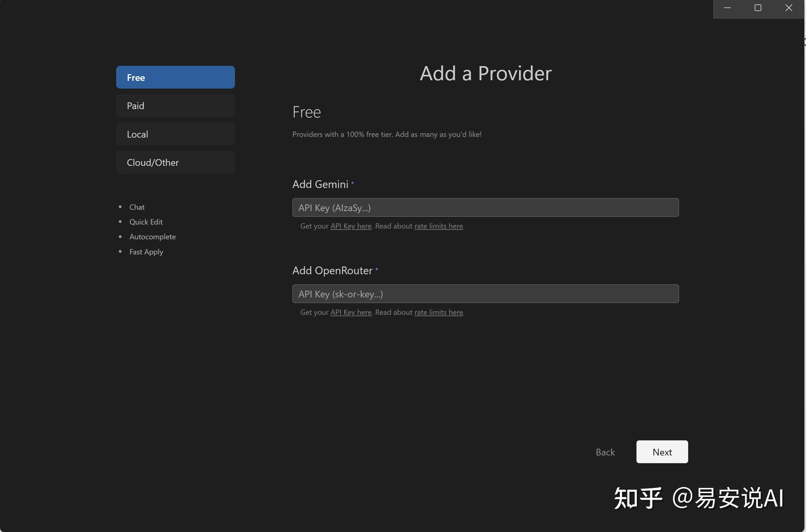806x532 pixels.
Task: Focus the OpenRouter API Key field
Action: click(x=485, y=294)
